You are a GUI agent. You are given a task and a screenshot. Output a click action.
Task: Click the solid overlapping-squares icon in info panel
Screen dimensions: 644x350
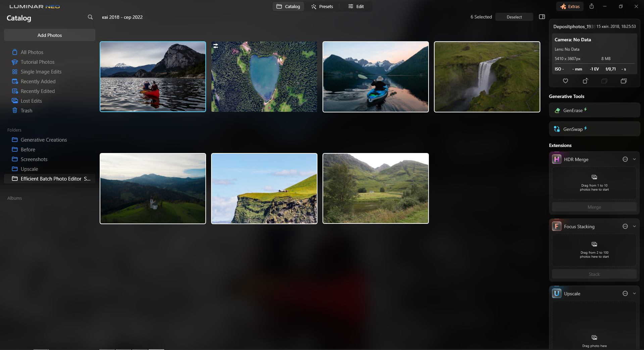tap(624, 81)
